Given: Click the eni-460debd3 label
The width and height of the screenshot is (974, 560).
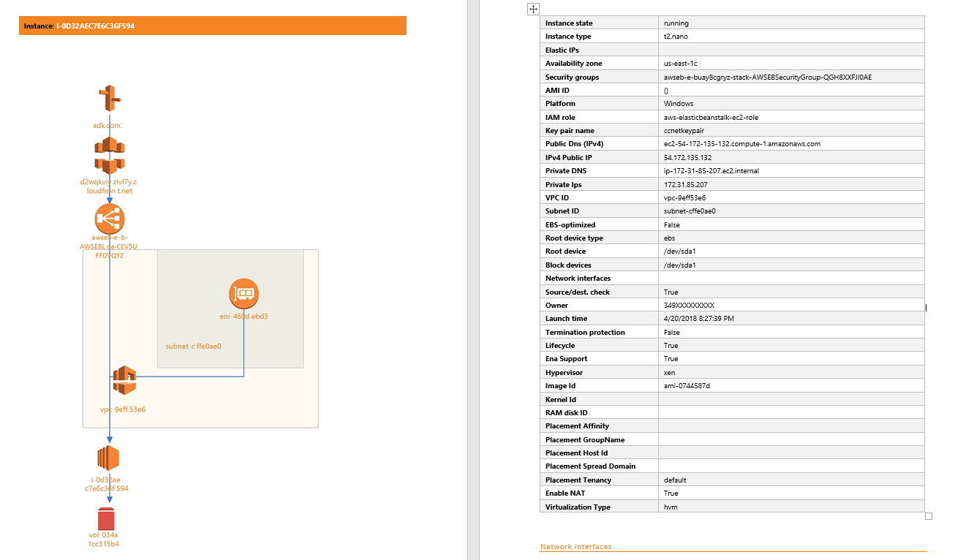Looking at the screenshot, I should (243, 317).
